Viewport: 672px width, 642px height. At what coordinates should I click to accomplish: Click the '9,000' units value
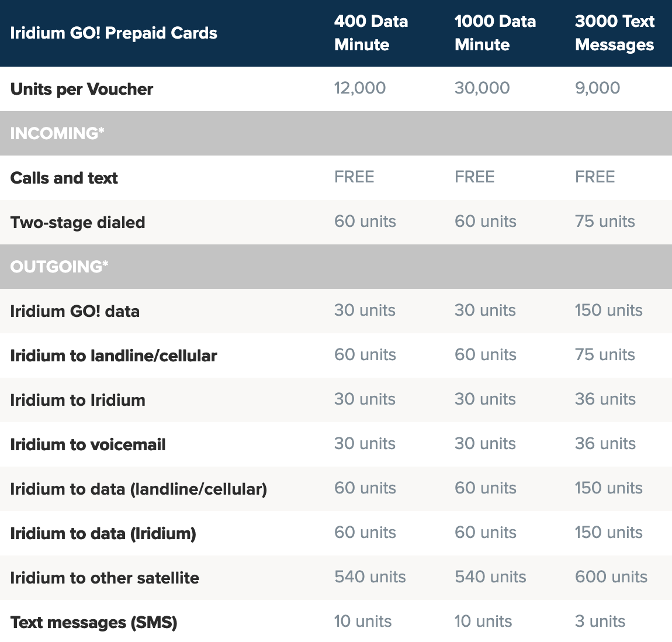point(597,88)
